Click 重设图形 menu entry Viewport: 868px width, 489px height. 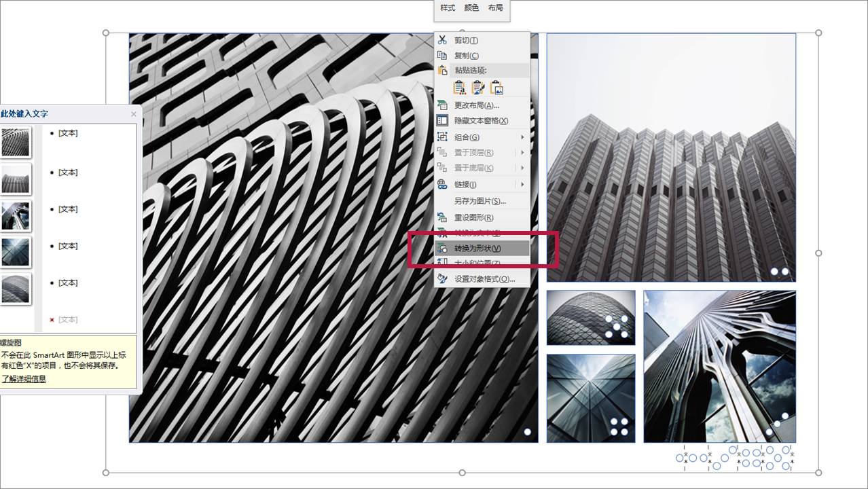point(473,217)
